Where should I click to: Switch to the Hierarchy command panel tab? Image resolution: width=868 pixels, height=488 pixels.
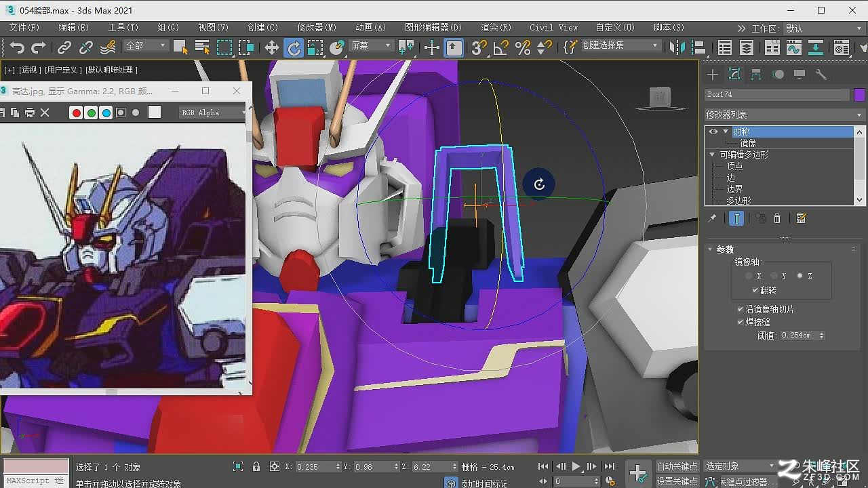click(x=756, y=75)
